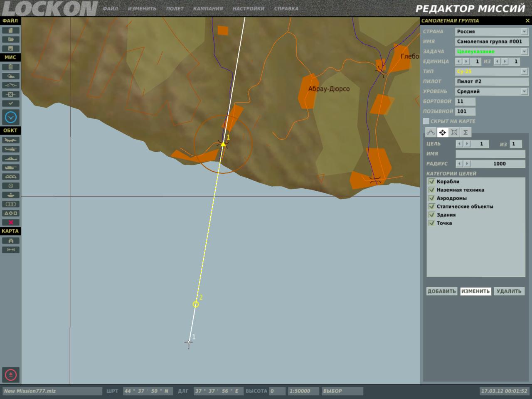Close the Самолетная группа panel

[527, 20]
